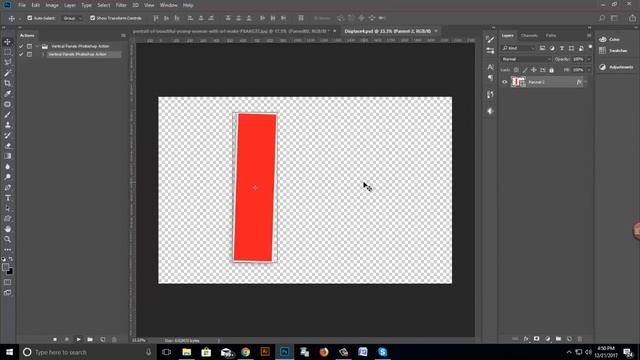This screenshot has width=640, height=360.
Task: Select the Magic Wand tool
Action: pyautogui.click(x=7, y=73)
